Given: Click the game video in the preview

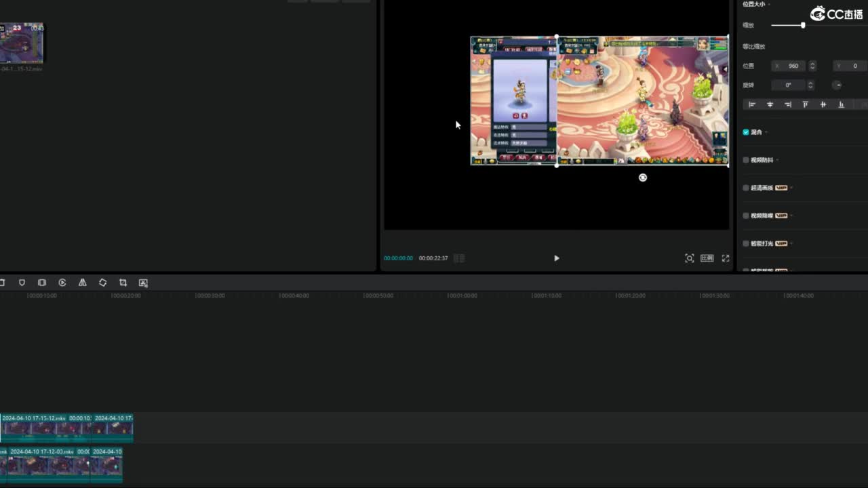Looking at the screenshot, I should coord(599,100).
